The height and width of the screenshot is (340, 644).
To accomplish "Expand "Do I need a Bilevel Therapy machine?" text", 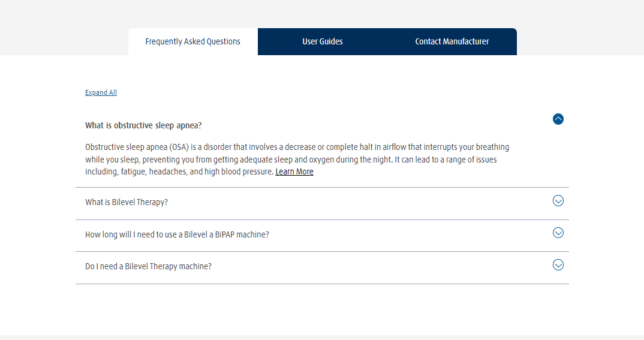I will point(148,266).
